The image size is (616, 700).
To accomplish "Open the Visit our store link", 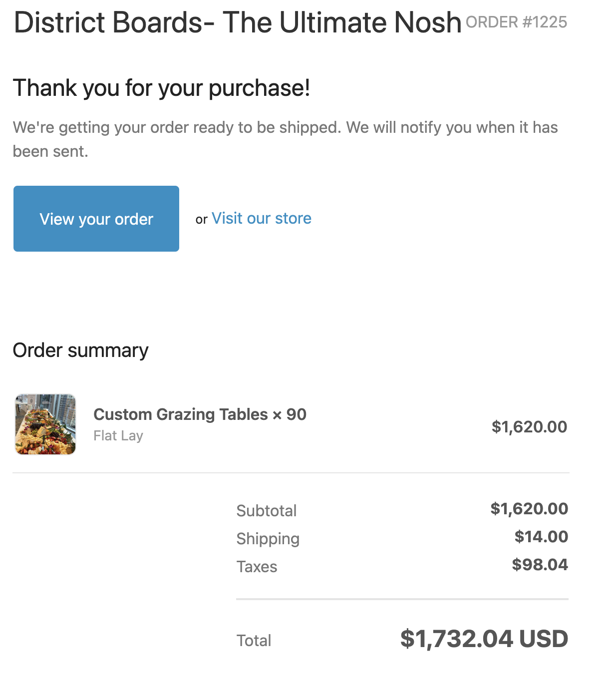I will (x=261, y=218).
